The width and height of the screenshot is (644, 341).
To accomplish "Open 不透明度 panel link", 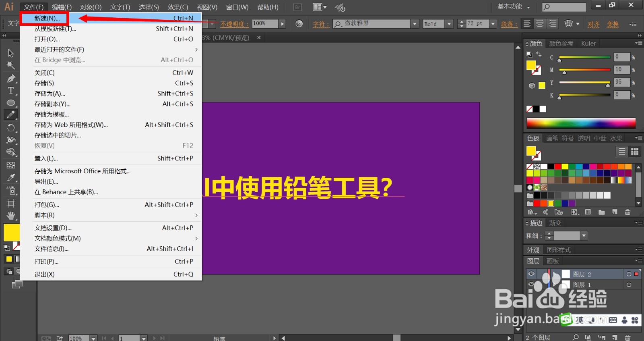I will 234,24.
